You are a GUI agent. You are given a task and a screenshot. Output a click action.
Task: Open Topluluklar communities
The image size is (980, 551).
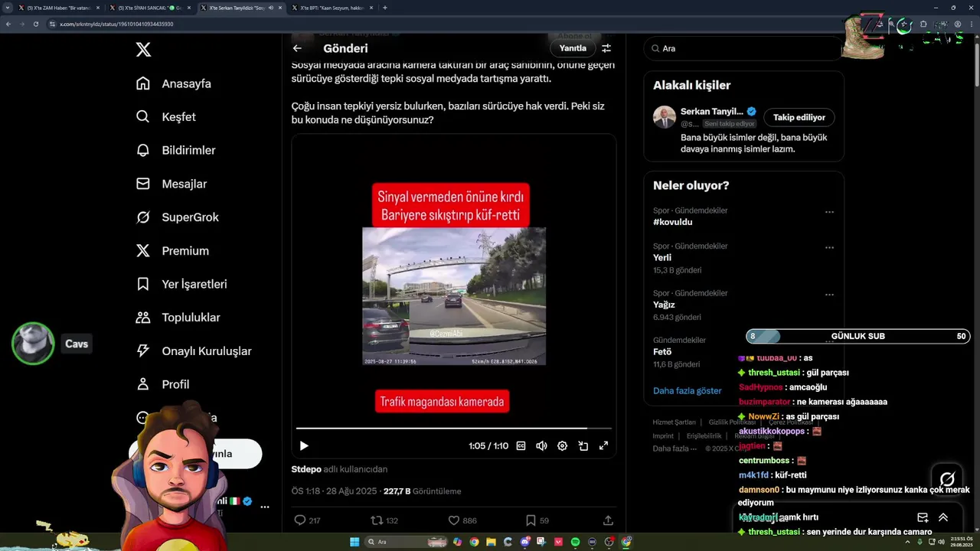(x=178, y=318)
